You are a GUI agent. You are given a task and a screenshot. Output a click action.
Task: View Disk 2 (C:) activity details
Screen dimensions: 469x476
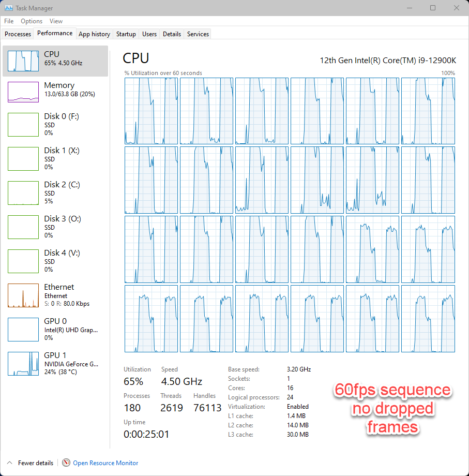(x=55, y=192)
